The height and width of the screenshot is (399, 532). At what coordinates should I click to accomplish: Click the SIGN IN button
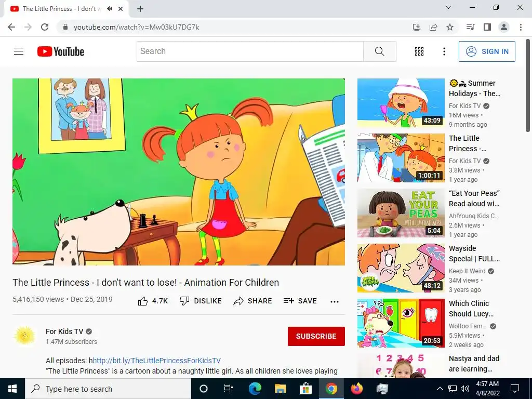487,51
